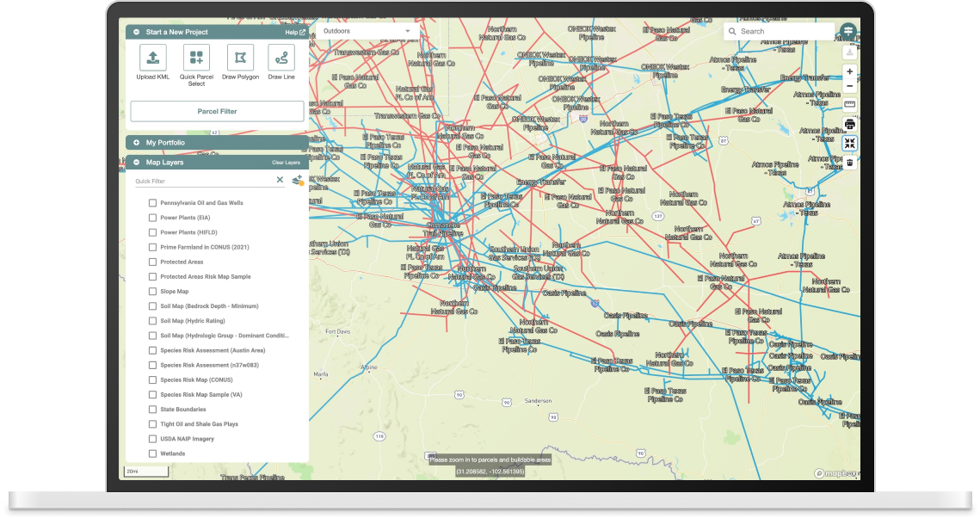Check the State Boundaries layer box
Screen dimensions: 980x518
pos(152,410)
